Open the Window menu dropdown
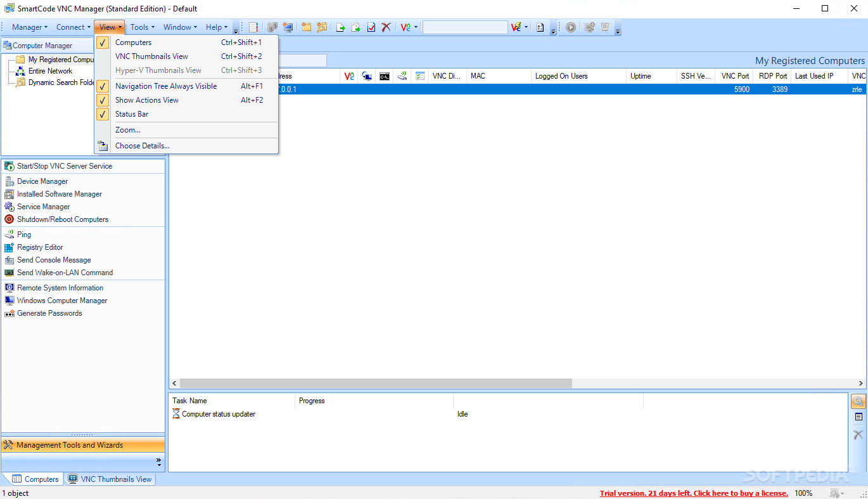 click(180, 27)
